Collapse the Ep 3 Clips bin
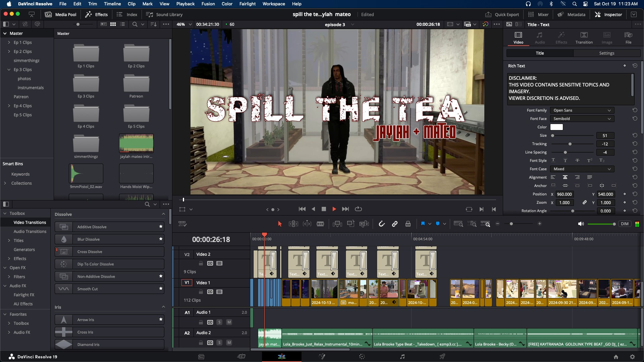The image size is (644, 362). click(9, 70)
